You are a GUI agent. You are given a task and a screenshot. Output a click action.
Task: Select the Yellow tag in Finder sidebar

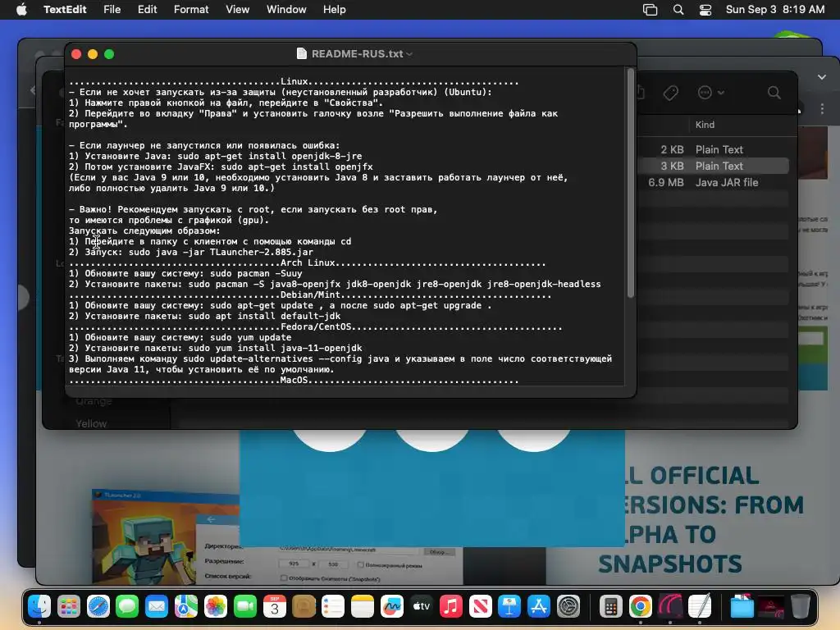91,423
